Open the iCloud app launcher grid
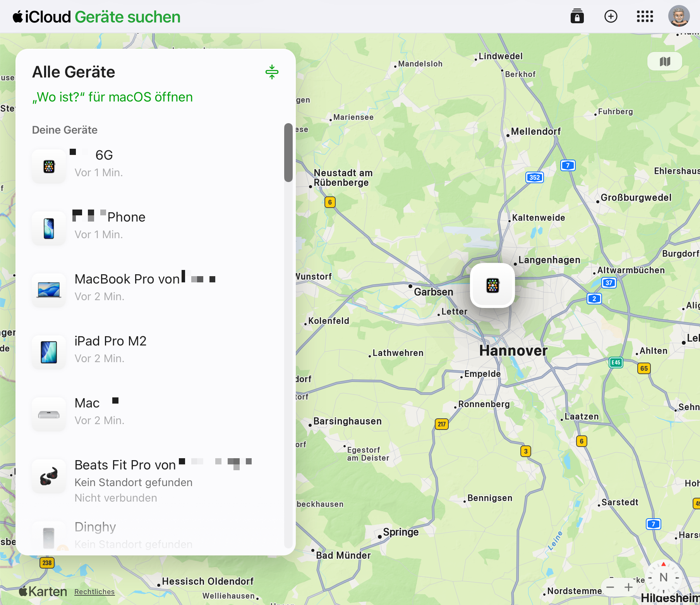The width and height of the screenshot is (700, 605). [645, 17]
